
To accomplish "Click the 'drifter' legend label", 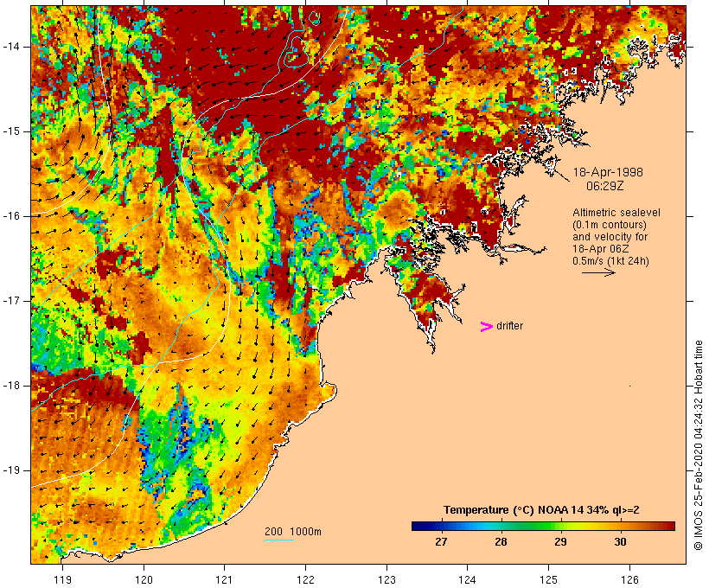I will click(x=509, y=326).
